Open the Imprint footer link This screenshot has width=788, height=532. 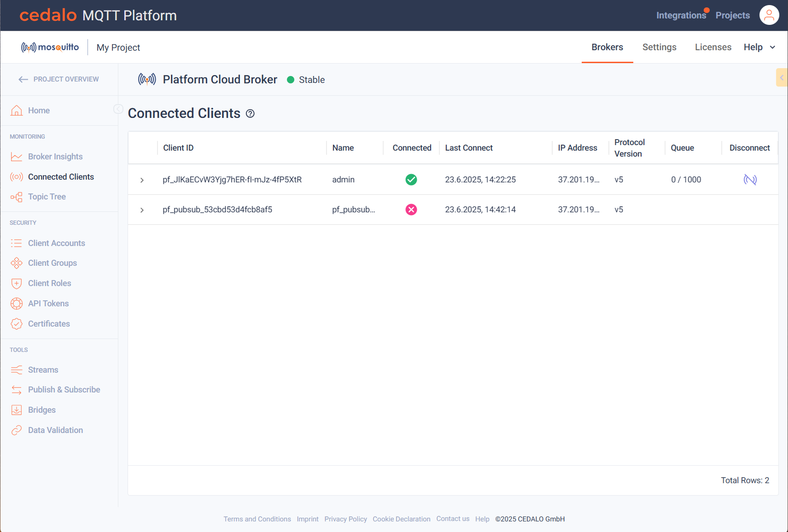pos(308,519)
